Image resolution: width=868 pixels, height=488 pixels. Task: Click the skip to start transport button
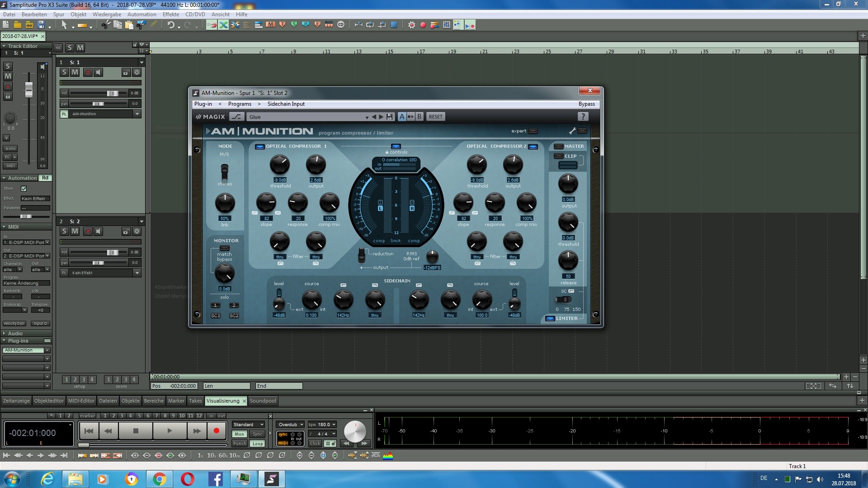click(89, 431)
